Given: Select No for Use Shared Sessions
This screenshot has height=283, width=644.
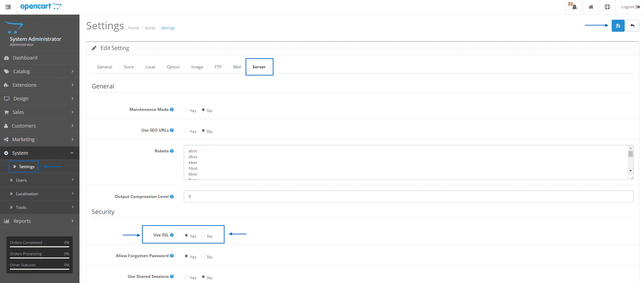Looking at the screenshot, I should point(203,277).
